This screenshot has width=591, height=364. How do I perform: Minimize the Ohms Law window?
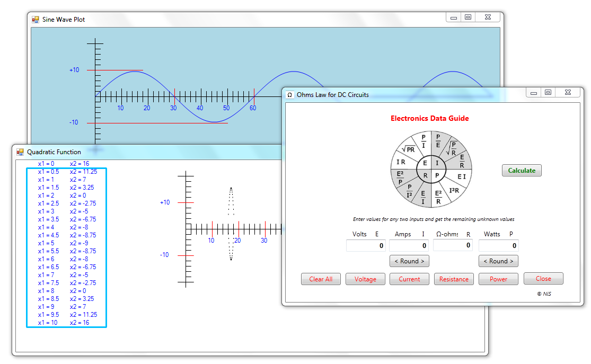click(x=534, y=93)
